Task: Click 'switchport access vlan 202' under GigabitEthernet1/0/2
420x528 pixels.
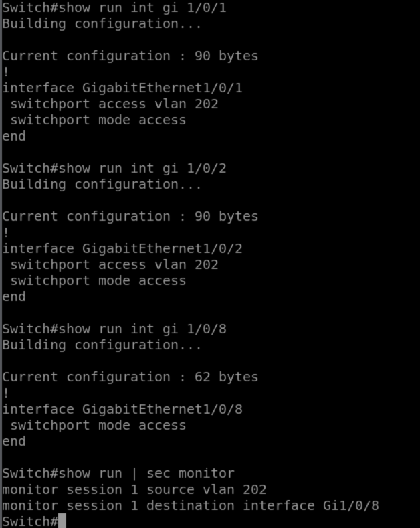Action: (x=114, y=264)
